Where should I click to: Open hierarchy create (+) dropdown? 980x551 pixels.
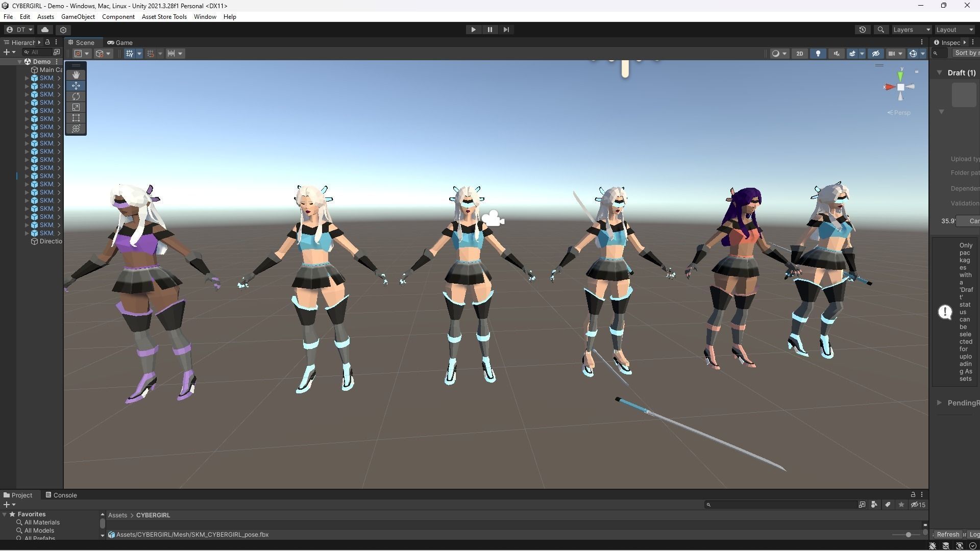point(9,52)
